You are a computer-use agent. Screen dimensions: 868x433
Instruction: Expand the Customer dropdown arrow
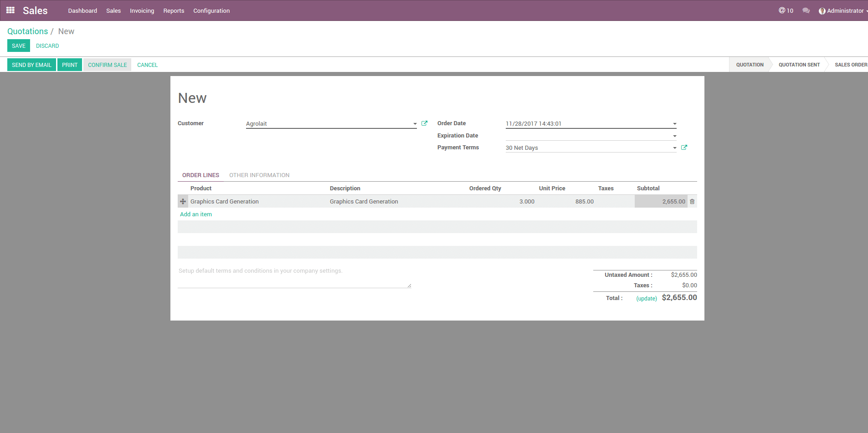[x=415, y=124]
